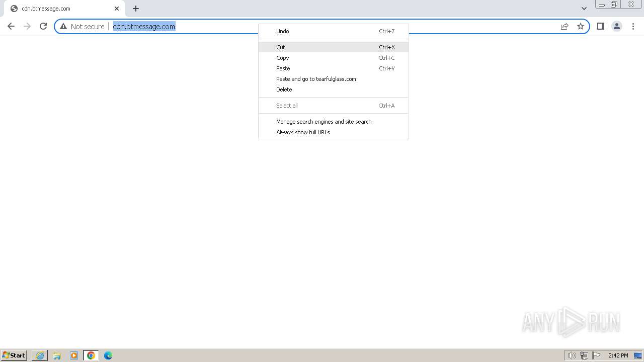
Task: Click the Show desktop button
Action: pos(638,355)
